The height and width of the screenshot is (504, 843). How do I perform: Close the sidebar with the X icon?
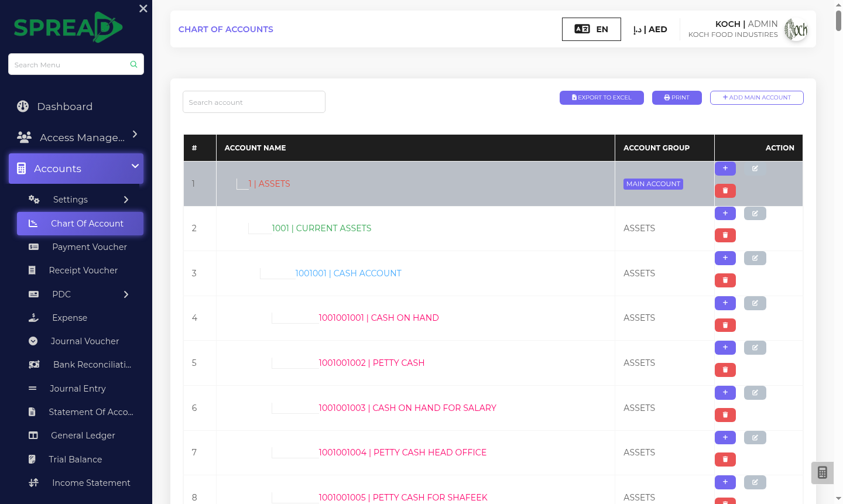143,9
